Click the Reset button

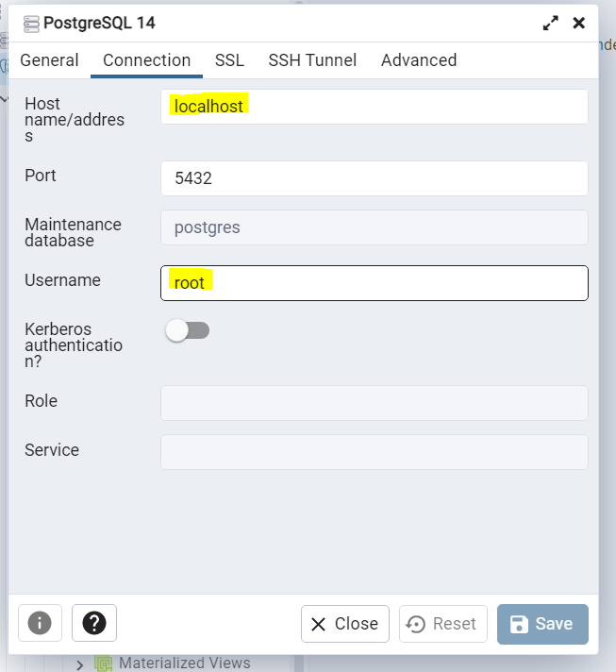(443, 624)
